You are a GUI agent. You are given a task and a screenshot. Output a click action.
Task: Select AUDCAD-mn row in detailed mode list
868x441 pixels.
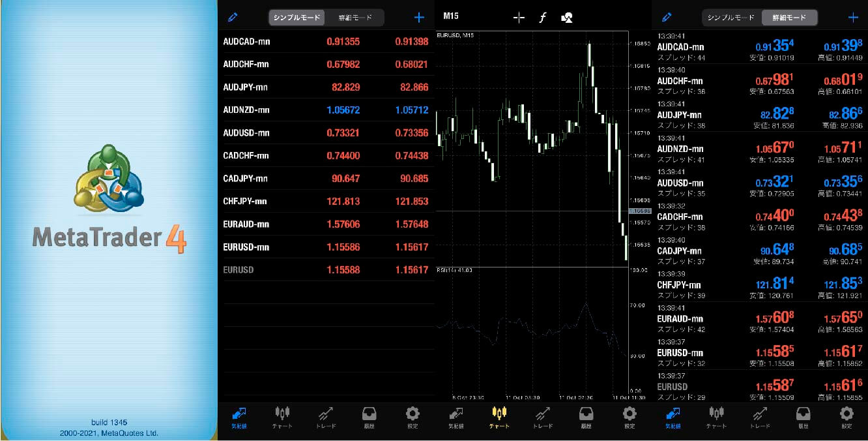click(760, 47)
